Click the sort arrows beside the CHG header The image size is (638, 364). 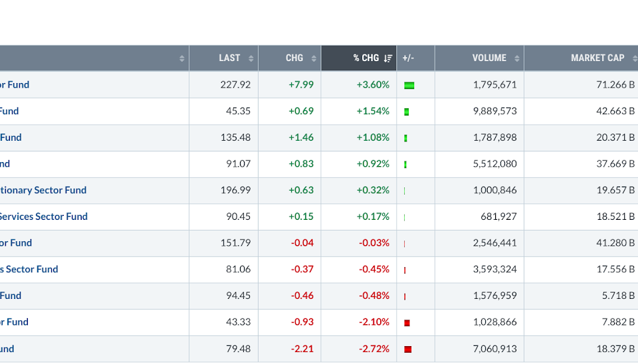tap(314, 58)
